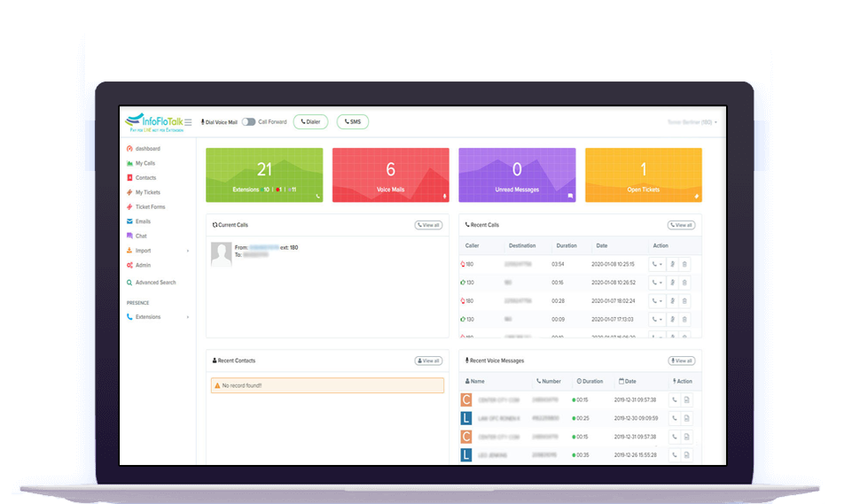The image size is (860, 504).
Task: Open the red Voice Mails card
Action: pos(390,174)
